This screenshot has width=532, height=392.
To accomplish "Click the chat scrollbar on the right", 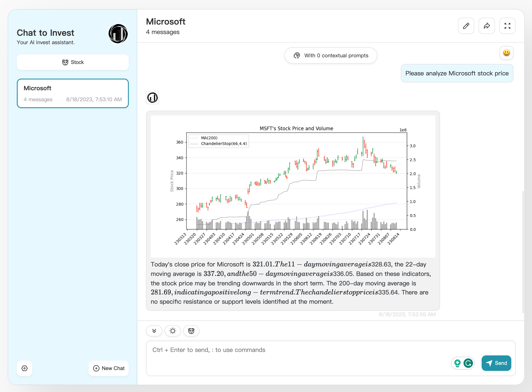I will click(523, 252).
